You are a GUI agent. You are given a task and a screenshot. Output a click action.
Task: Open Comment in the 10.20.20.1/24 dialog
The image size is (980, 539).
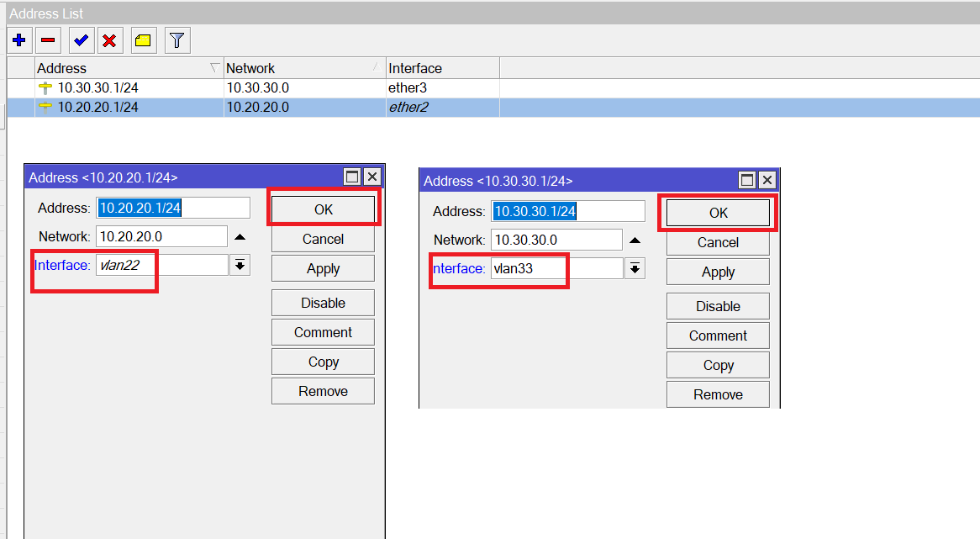click(323, 332)
